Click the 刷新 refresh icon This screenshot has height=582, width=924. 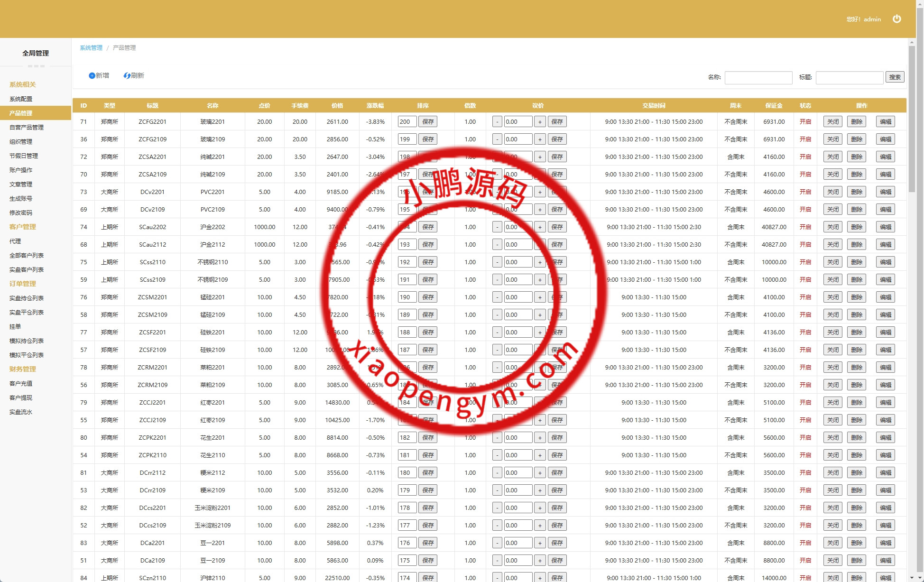pos(127,76)
